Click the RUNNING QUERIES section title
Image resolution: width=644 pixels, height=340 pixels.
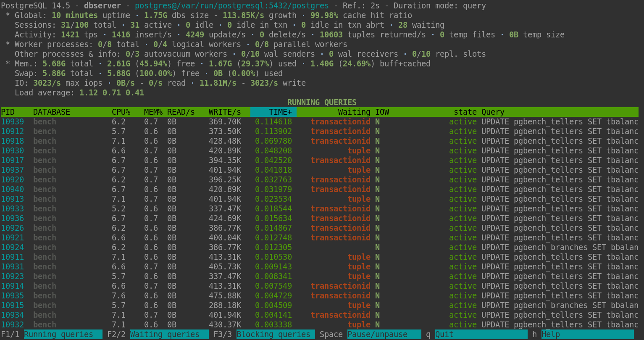(x=322, y=102)
